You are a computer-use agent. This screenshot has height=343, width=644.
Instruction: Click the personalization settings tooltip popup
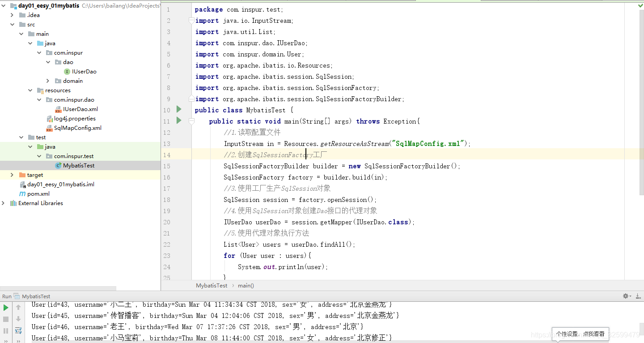pos(580,334)
